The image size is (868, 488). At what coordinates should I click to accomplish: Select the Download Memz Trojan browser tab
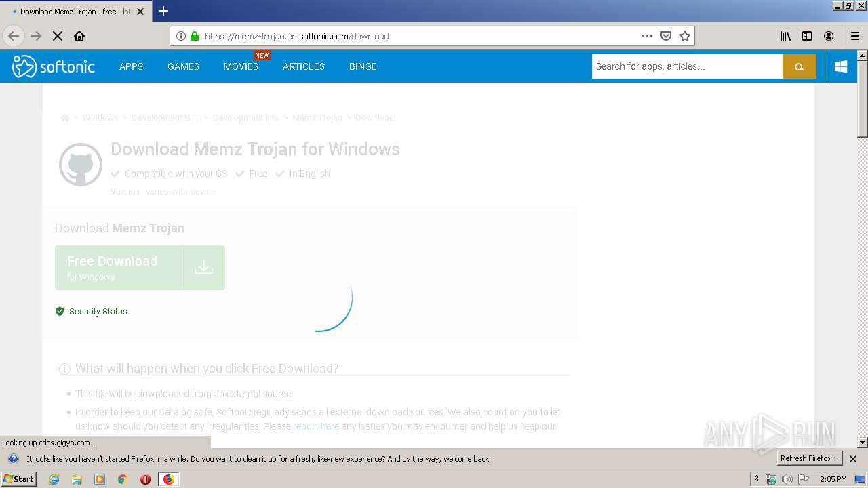coord(75,12)
